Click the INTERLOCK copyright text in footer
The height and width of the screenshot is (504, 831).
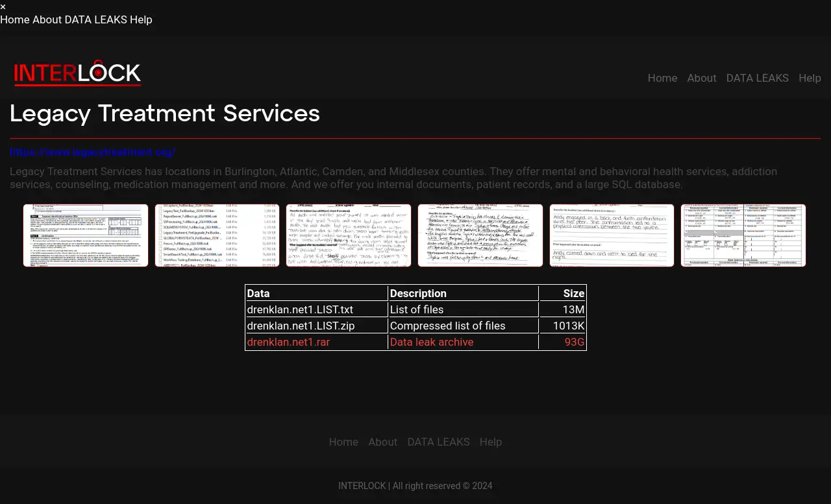click(415, 486)
